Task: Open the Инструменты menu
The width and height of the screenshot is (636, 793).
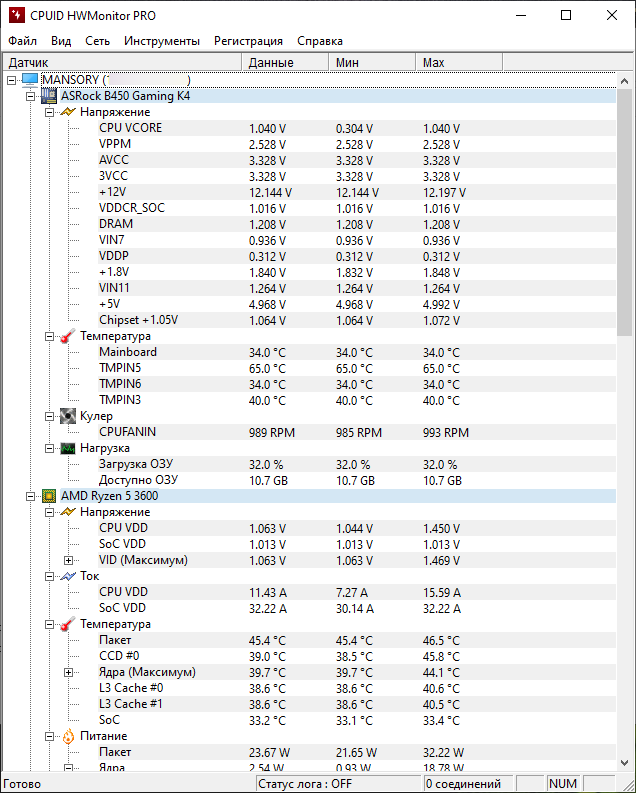Action: click(x=162, y=41)
